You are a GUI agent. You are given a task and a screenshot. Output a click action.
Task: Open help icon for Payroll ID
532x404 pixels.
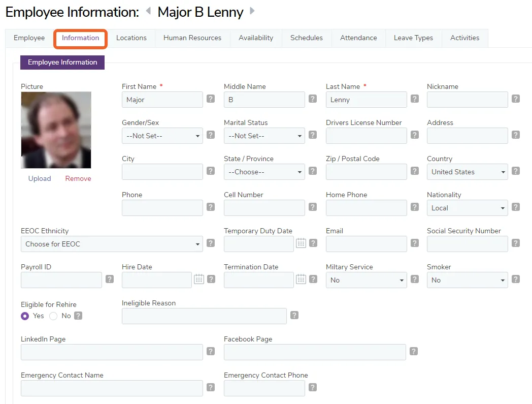110,279
